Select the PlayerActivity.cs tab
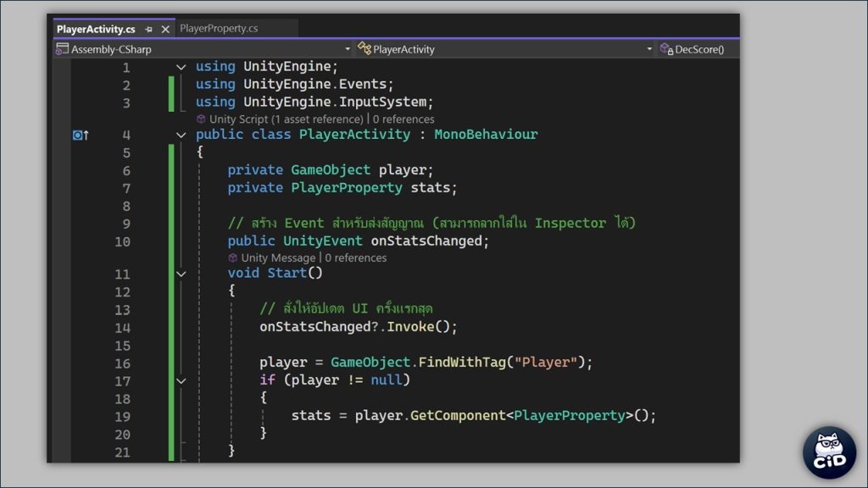868x488 pixels. (x=95, y=29)
